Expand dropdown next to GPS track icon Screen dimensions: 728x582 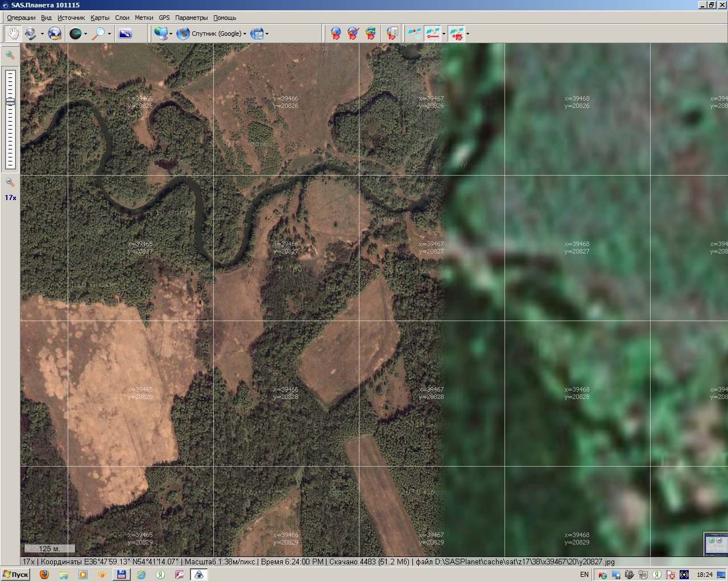tap(444, 34)
